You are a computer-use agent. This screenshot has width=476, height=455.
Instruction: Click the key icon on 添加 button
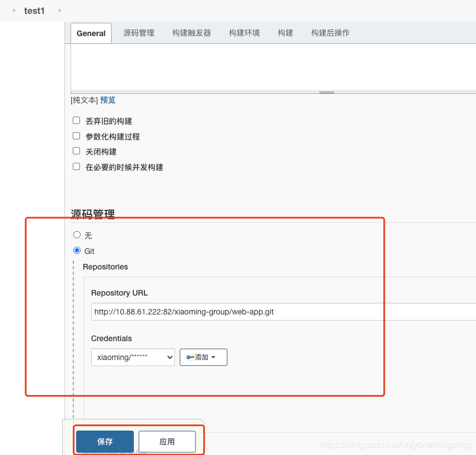191,357
